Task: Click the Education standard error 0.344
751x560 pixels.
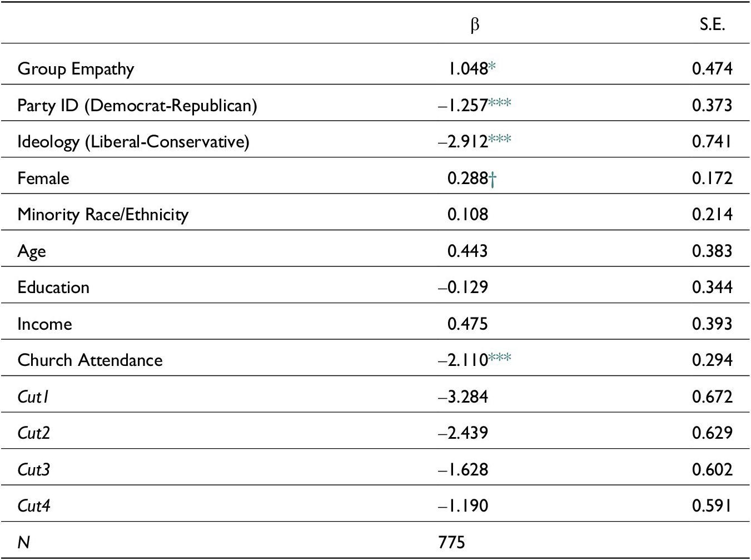Action: pos(712,288)
